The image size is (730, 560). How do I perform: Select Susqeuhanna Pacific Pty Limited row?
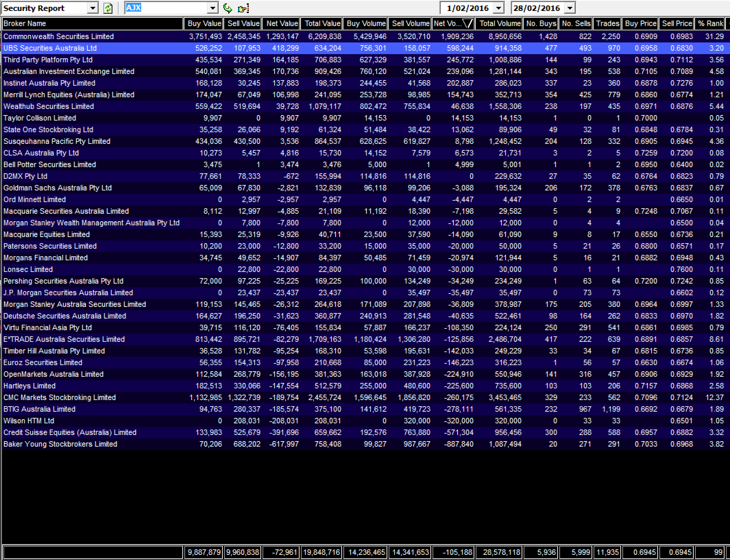(x=366, y=141)
